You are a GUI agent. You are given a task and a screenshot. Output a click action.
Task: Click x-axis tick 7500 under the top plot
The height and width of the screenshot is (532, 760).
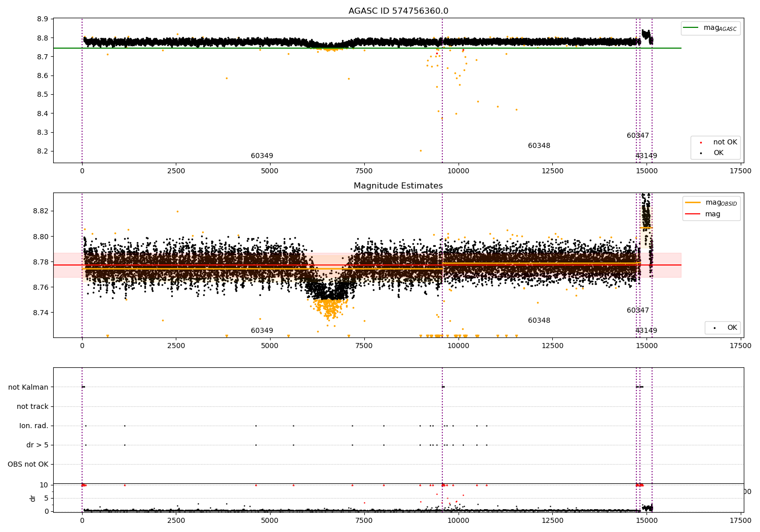(x=364, y=171)
